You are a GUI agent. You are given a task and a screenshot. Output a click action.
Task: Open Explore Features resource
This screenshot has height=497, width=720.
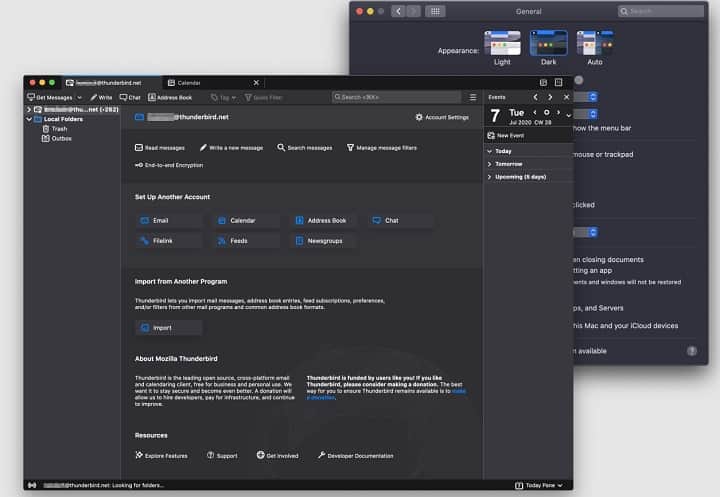point(161,455)
